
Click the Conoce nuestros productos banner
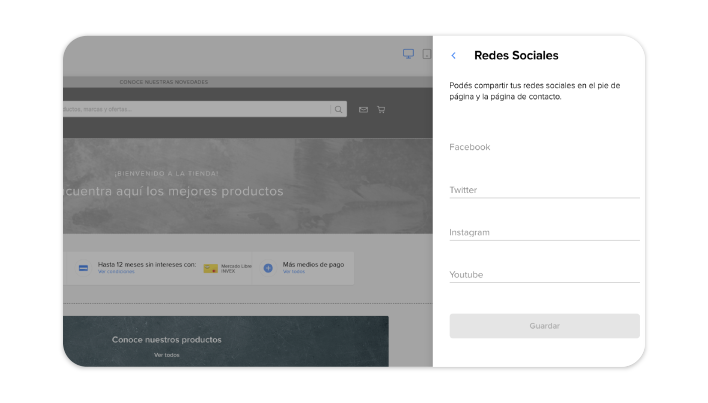pos(226,341)
